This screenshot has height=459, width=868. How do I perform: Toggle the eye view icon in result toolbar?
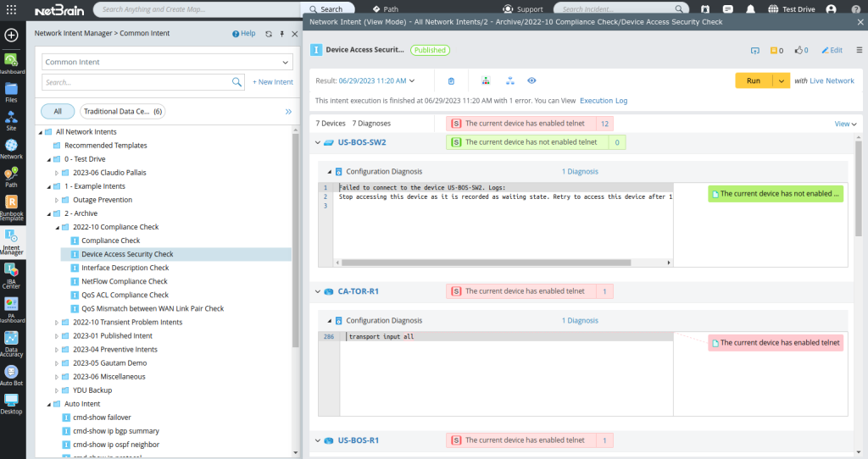click(x=531, y=80)
